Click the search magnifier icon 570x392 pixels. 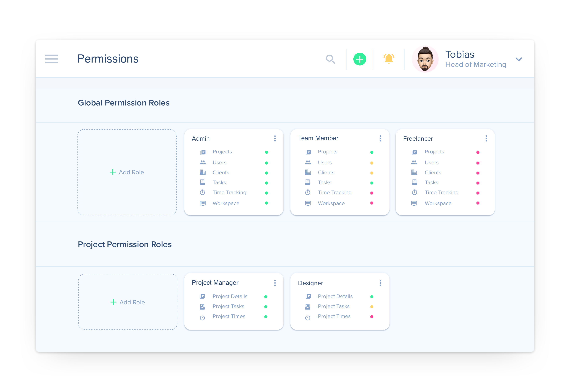point(330,59)
